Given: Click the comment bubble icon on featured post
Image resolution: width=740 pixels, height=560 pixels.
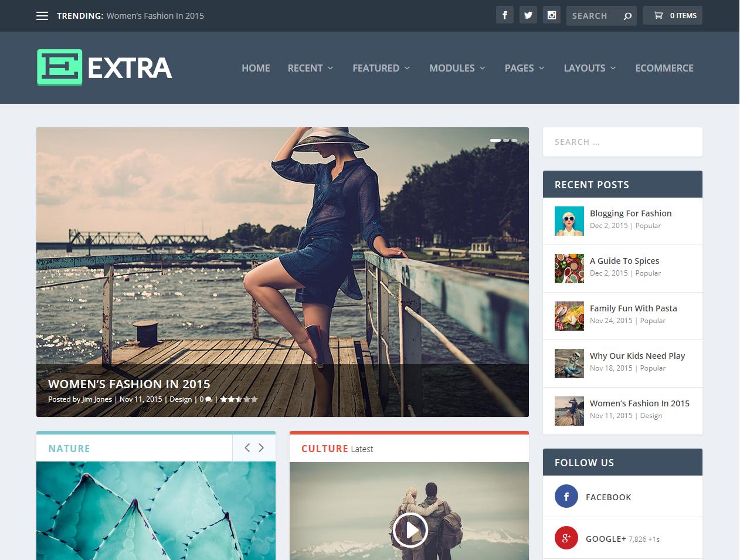Looking at the screenshot, I should click(208, 399).
